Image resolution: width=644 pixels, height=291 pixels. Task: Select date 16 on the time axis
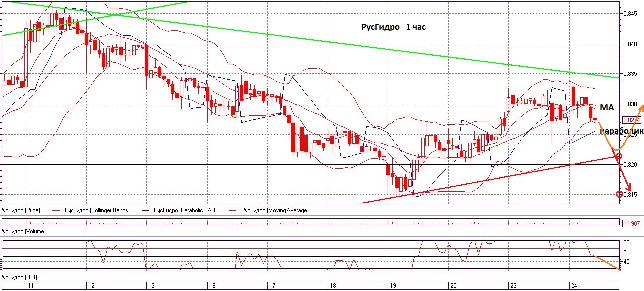point(212,286)
